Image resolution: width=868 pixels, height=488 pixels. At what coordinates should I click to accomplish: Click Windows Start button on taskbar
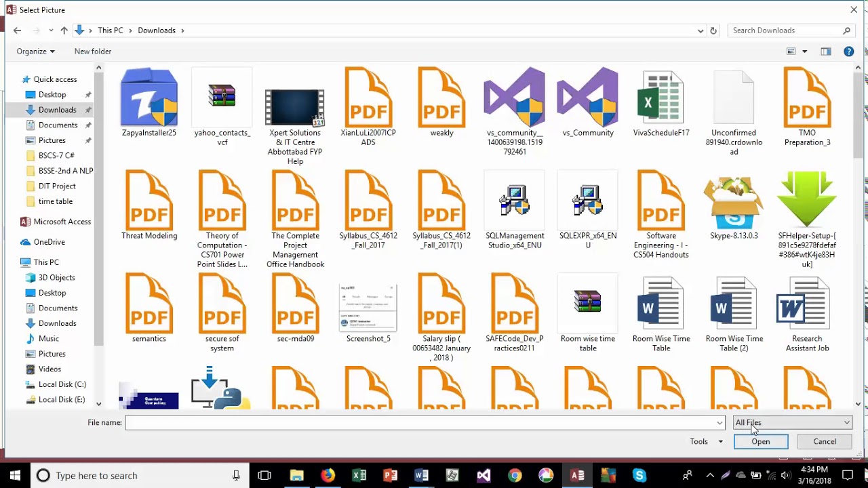15,475
